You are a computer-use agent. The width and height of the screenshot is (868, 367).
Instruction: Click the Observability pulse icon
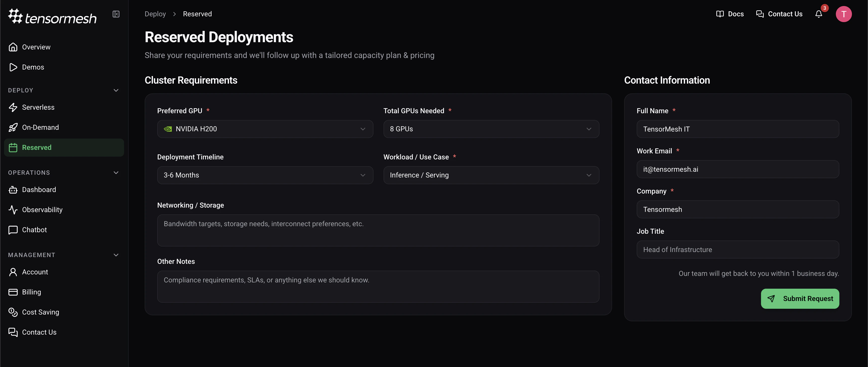click(x=13, y=210)
